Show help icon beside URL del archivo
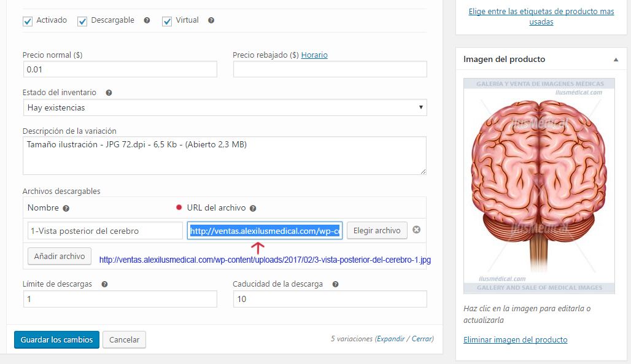Screen dimensions: 631x364 (253, 208)
